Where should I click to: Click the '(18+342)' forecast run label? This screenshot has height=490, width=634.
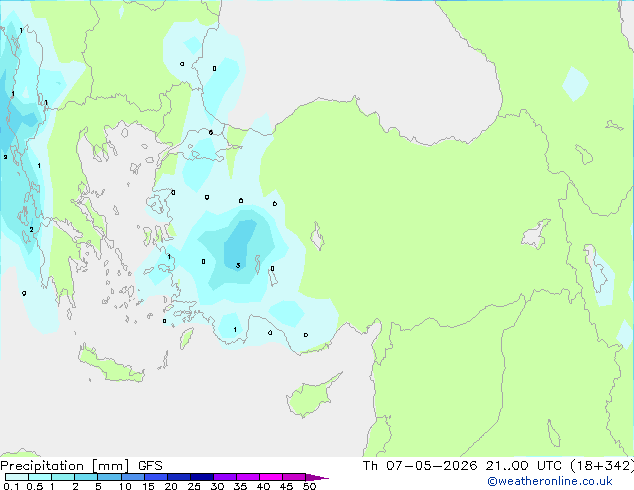click(x=602, y=466)
